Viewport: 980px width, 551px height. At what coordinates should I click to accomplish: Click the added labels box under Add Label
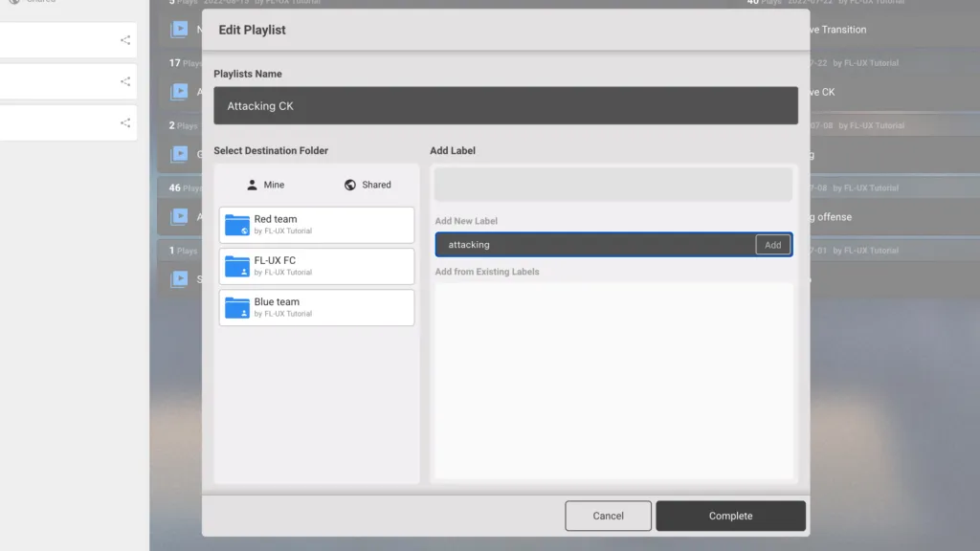(x=613, y=185)
